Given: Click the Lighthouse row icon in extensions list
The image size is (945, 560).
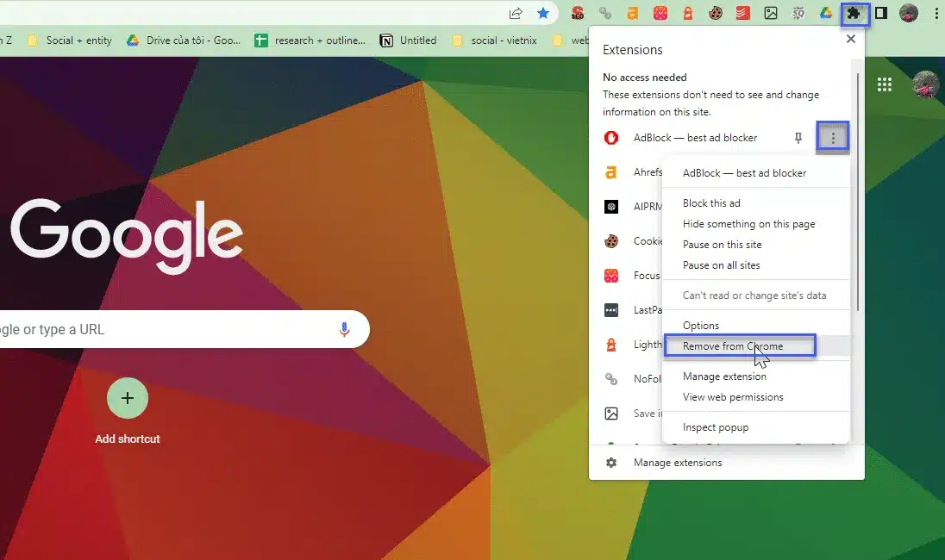Looking at the screenshot, I should coord(611,345).
